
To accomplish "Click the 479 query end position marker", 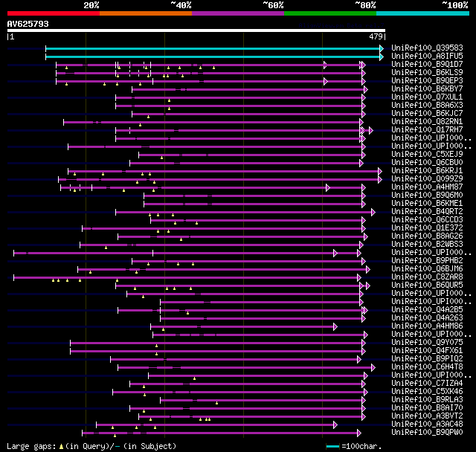I will [x=376, y=36].
